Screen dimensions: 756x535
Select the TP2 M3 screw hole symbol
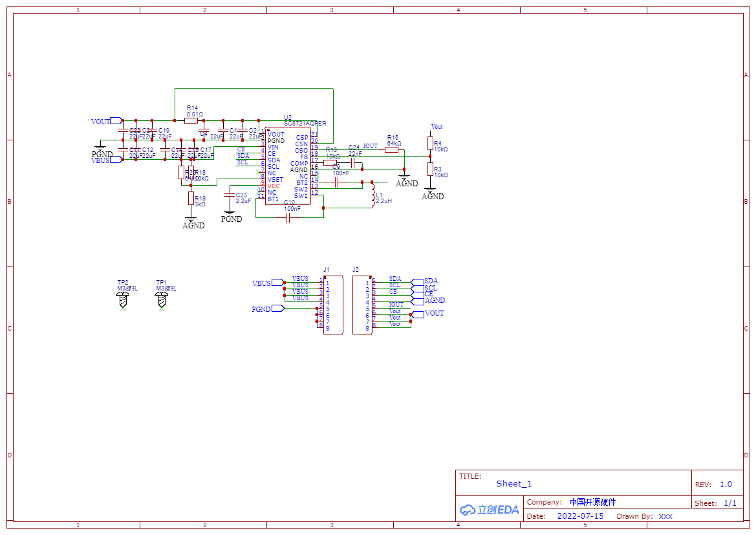[123, 300]
